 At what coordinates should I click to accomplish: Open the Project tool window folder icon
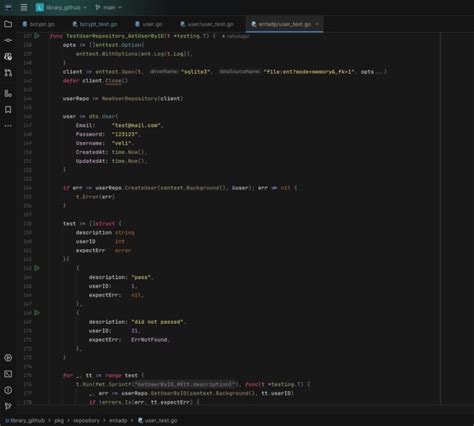(x=8, y=24)
